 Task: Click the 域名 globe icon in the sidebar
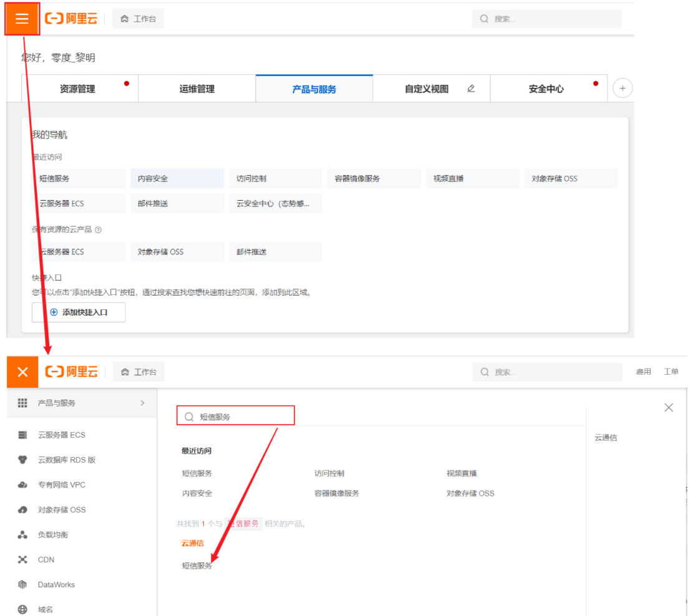(x=22, y=609)
